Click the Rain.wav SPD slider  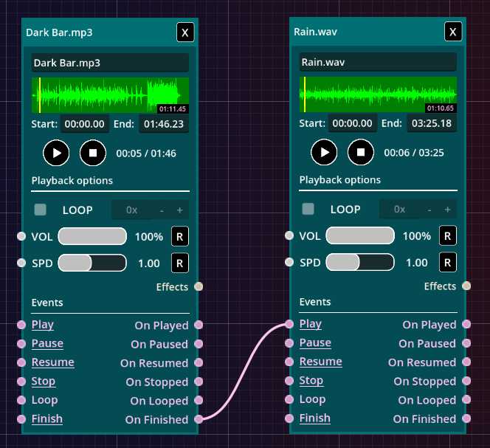click(x=359, y=262)
